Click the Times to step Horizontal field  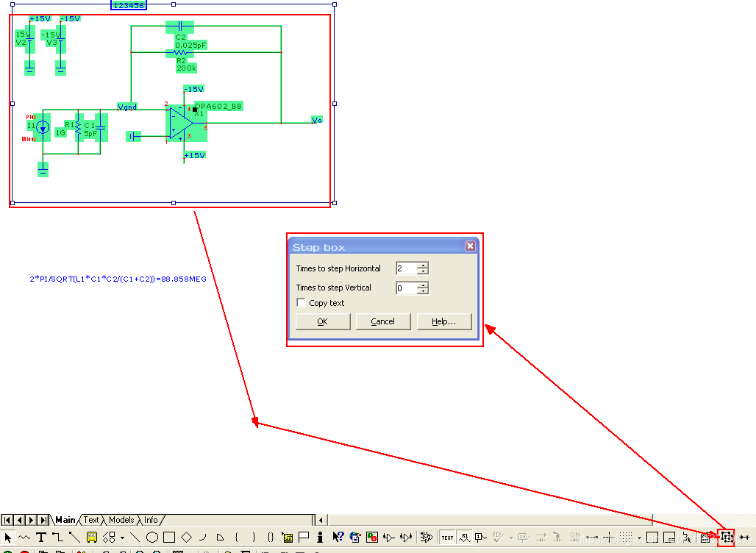(407, 268)
